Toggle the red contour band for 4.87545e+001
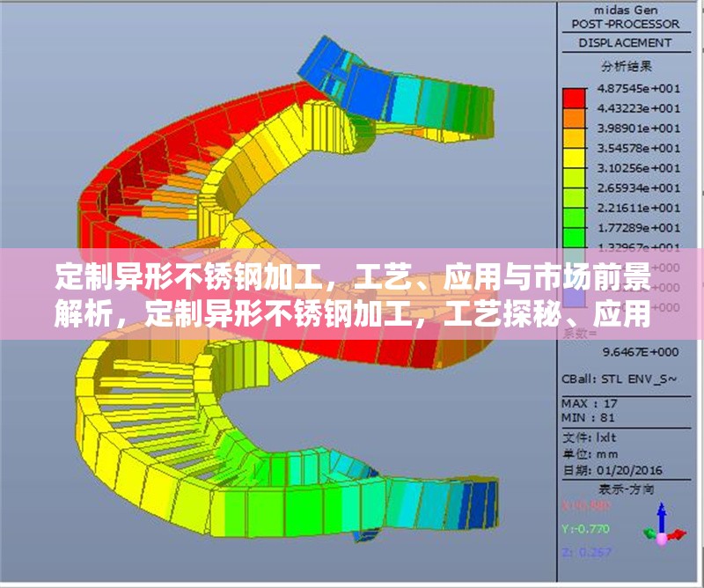The image size is (704, 588). click(x=575, y=95)
